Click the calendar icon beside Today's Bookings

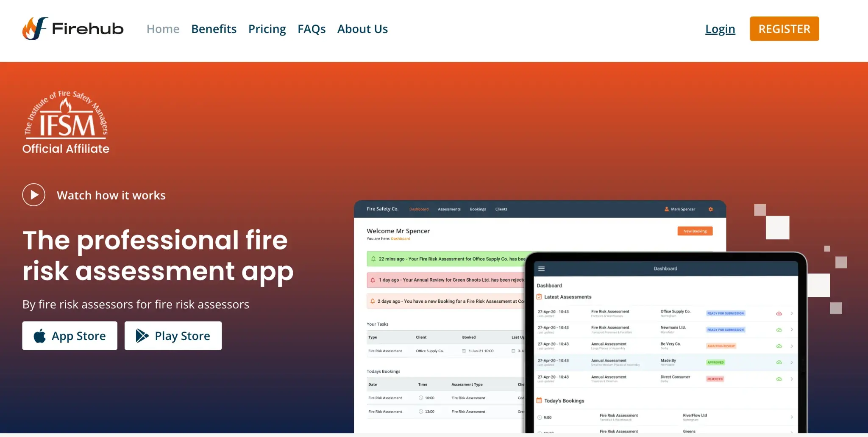coord(539,400)
